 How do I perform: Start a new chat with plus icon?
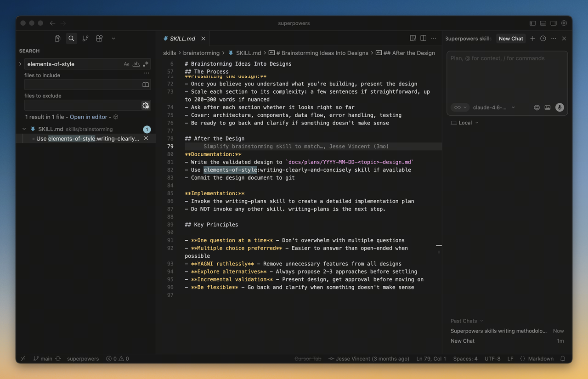click(533, 39)
